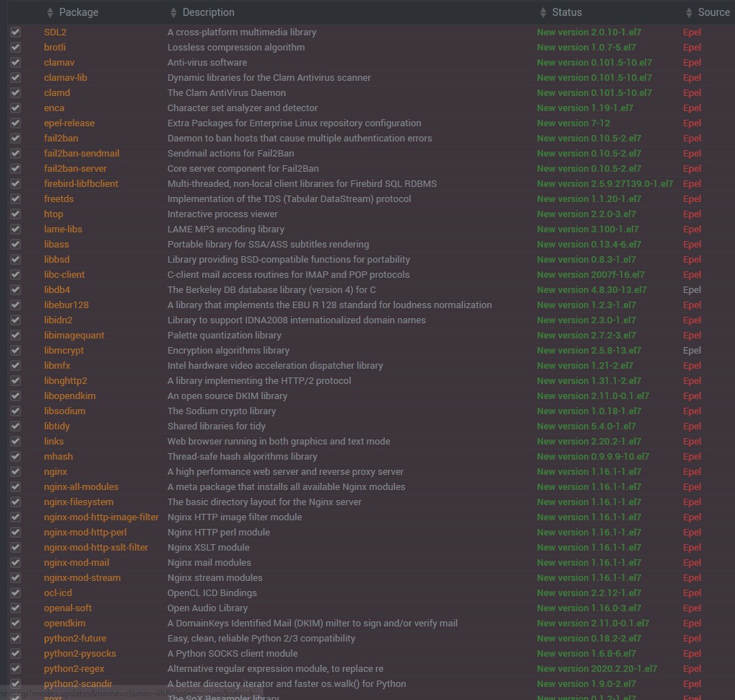Open the firebird-libfbclient package link
This screenshot has height=700, width=735.
point(81,184)
